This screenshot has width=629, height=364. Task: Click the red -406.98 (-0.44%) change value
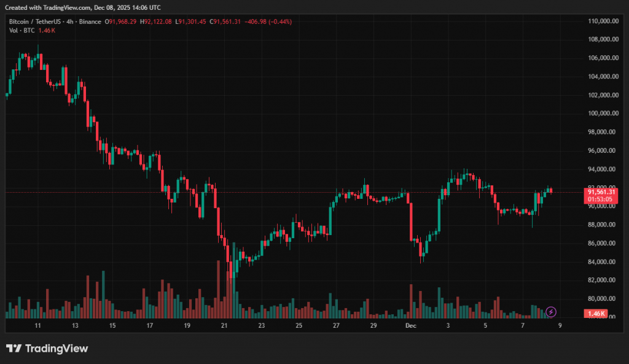pos(268,21)
